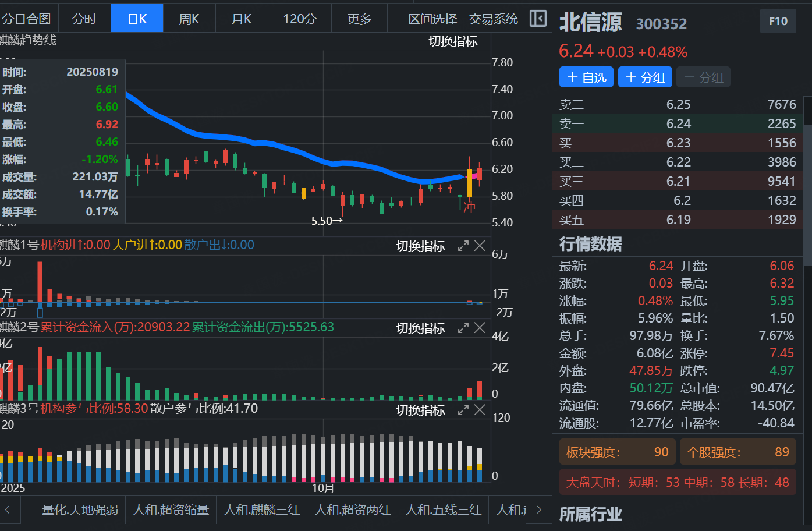The width and height of the screenshot is (812, 531).
Task: Collapse the side panel with the toggle icon
Action: 538,19
